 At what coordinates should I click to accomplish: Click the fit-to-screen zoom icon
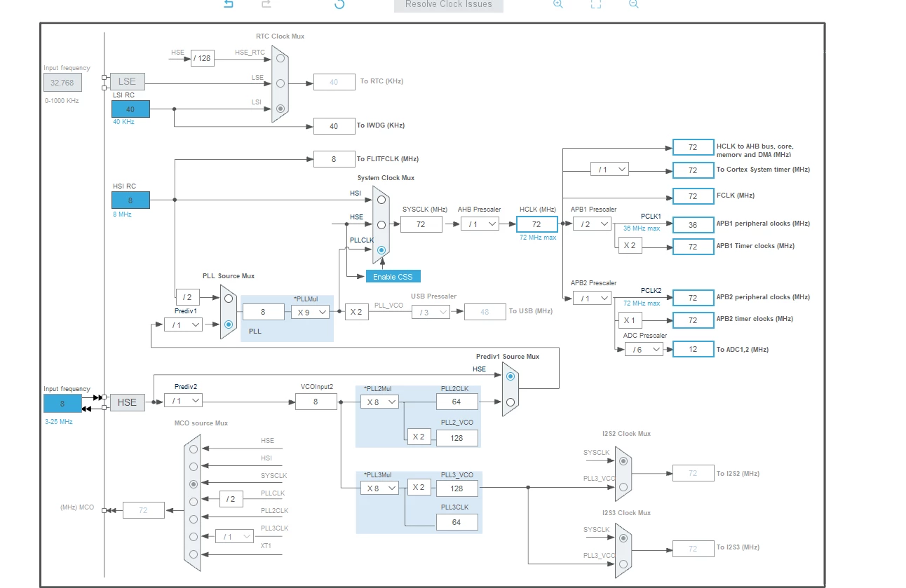coord(596,4)
